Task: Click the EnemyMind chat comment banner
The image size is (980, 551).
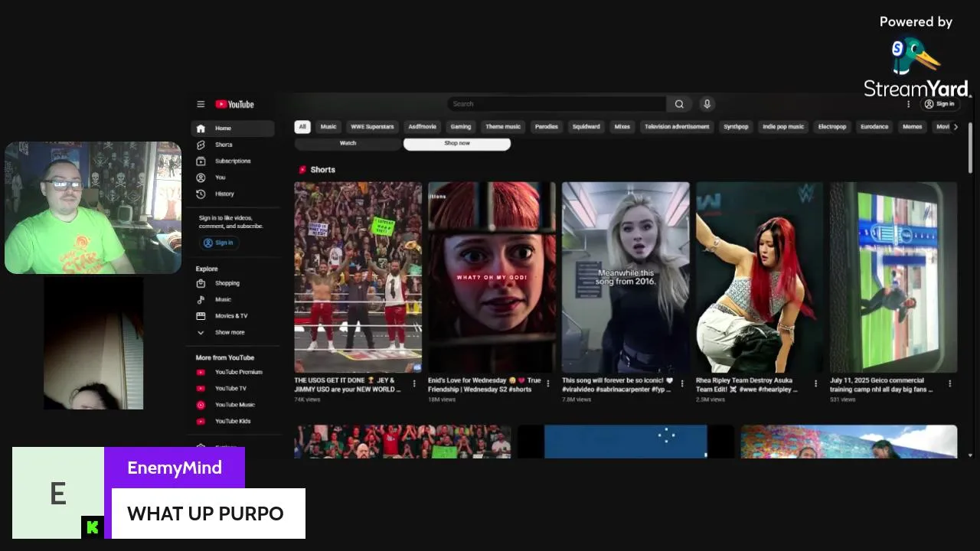Action: pyautogui.click(x=158, y=493)
